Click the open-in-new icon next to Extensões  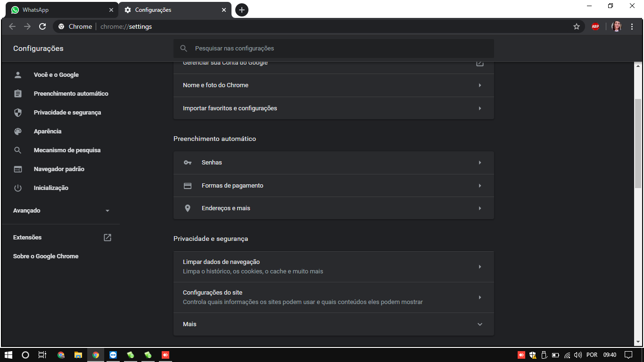pos(107,238)
